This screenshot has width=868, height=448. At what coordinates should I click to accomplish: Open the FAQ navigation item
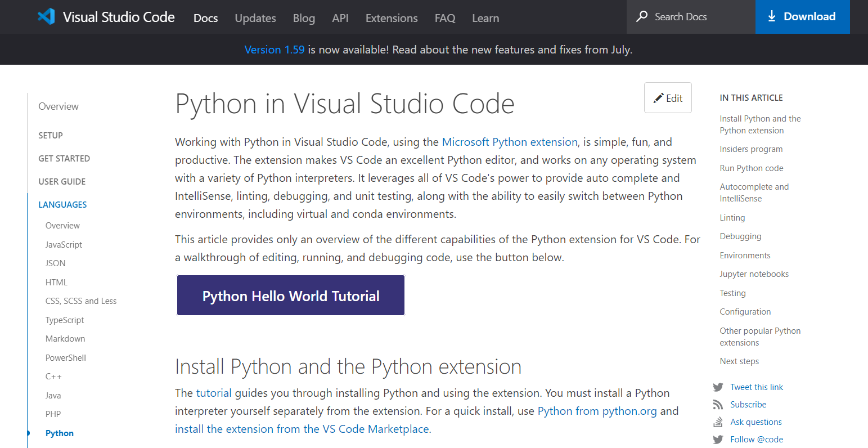(x=445, y=18)
